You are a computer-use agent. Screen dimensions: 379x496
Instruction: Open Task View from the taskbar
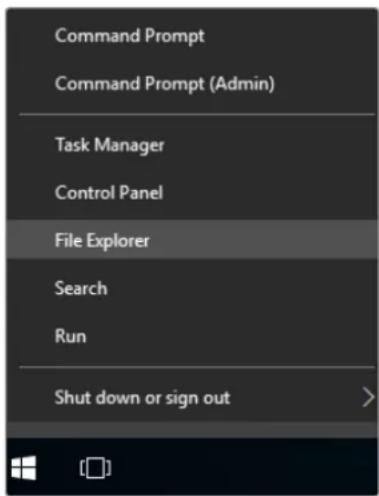[95, 468]
